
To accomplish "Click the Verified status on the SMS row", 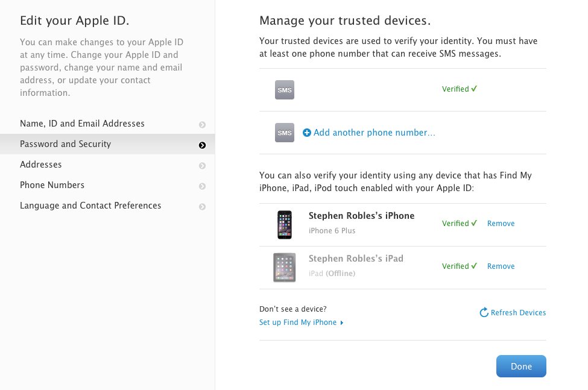I will coord(460,89).
